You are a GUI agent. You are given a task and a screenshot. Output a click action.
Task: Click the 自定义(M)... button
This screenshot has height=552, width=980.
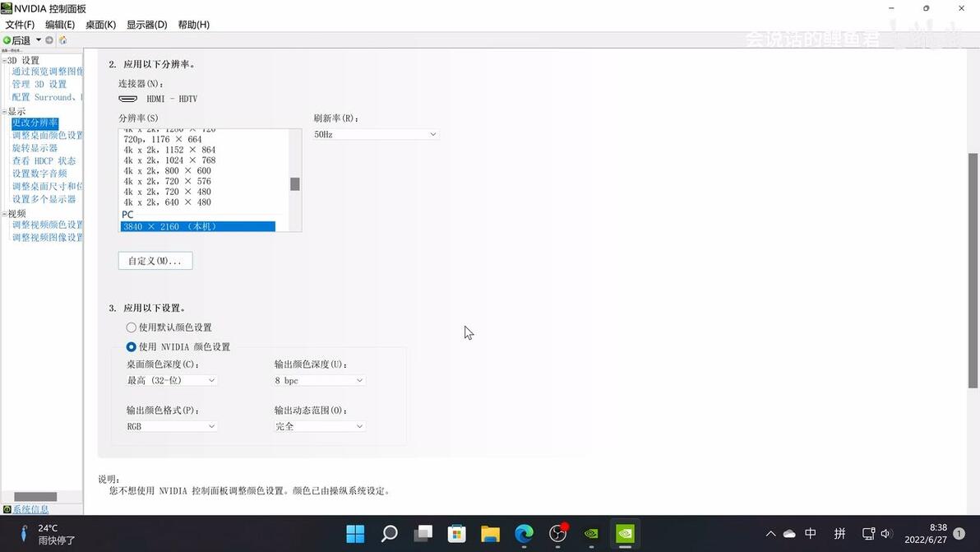click(x=155, y=261)
